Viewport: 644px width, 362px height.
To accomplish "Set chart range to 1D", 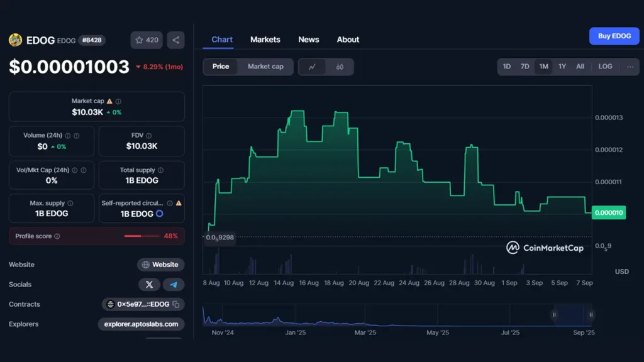I will (507, 67).
